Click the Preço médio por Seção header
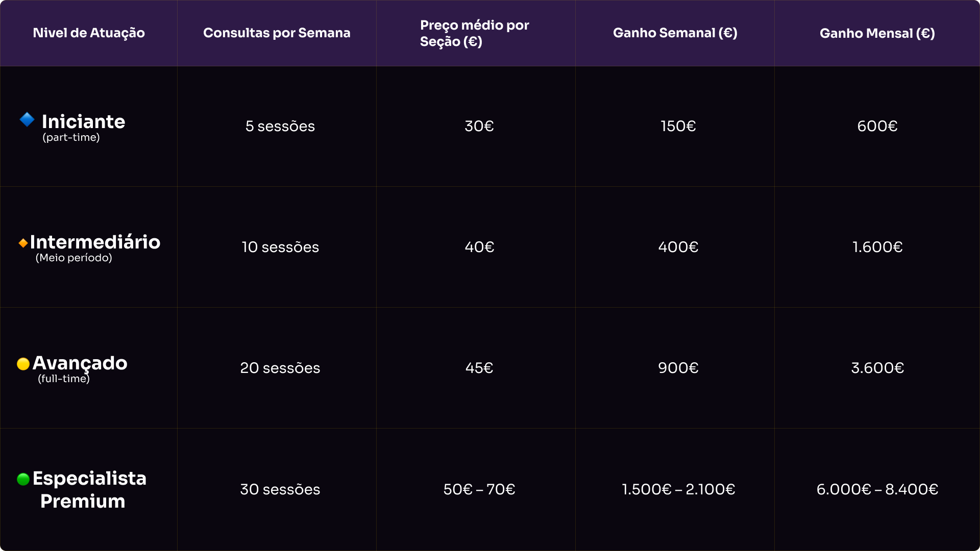This screenshot has height=551, width=980. click(x=475, y=33)
